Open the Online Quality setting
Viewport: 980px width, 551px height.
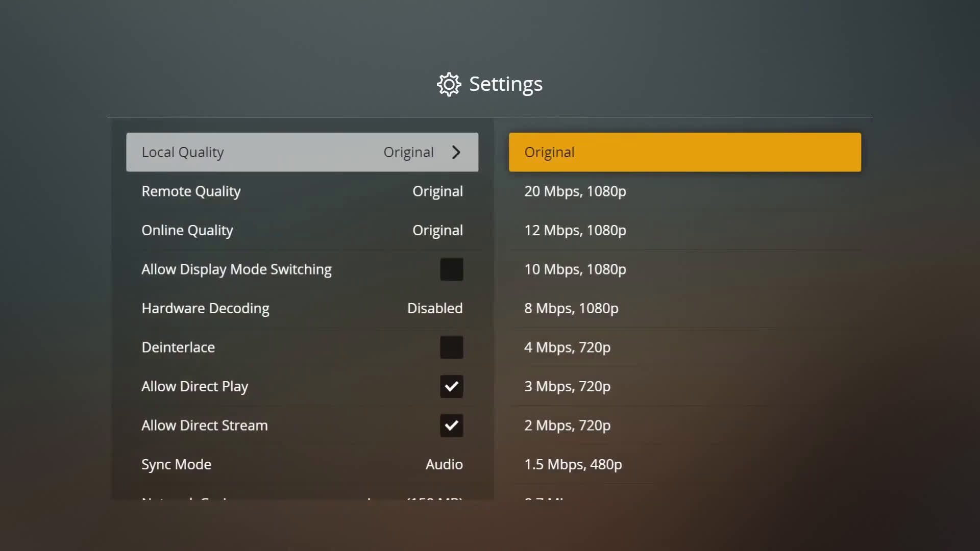coord(302,230)
